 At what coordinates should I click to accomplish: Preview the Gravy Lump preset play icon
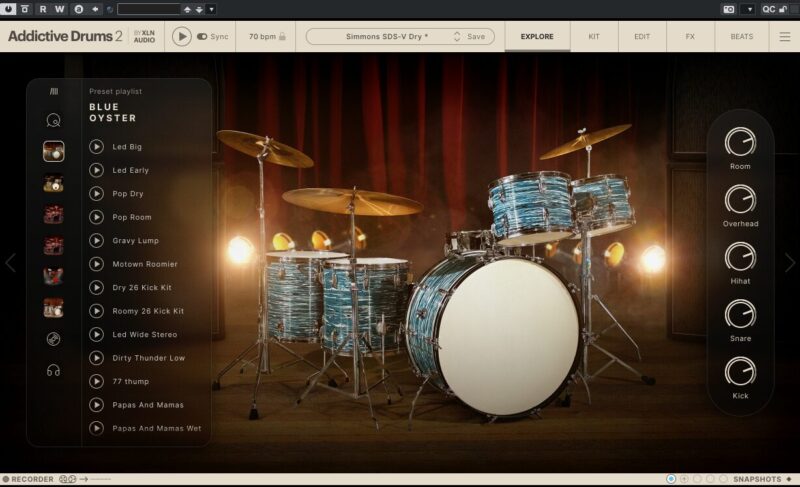click(96, 241)
